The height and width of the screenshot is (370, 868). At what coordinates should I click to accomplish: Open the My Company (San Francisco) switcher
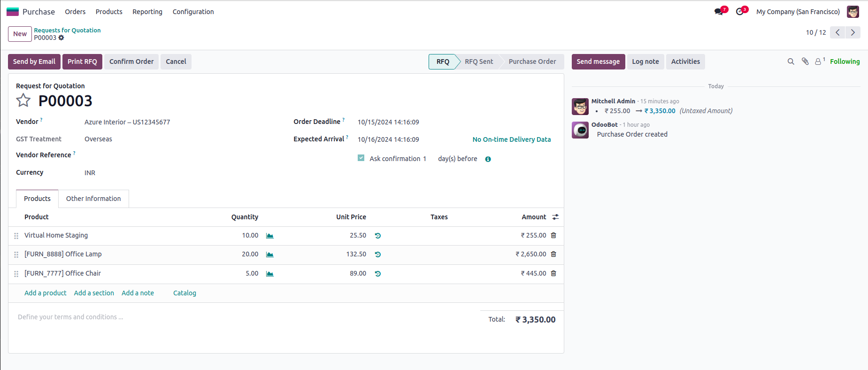[798, 12]
